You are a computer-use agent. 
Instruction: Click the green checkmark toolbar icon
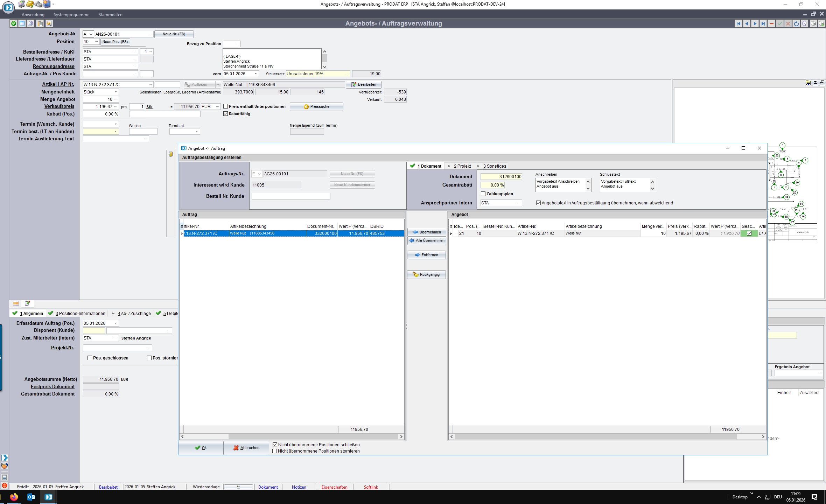tap(14, 23)
